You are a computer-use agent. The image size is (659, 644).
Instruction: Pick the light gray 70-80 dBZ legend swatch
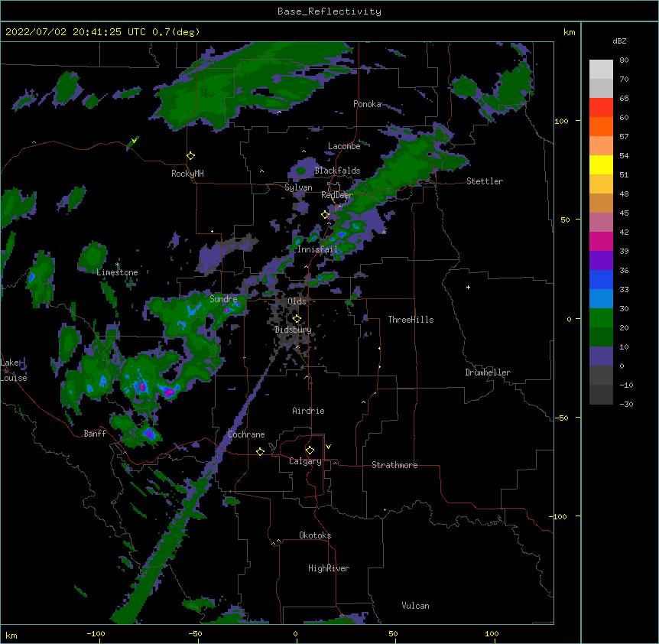[601, 70]
